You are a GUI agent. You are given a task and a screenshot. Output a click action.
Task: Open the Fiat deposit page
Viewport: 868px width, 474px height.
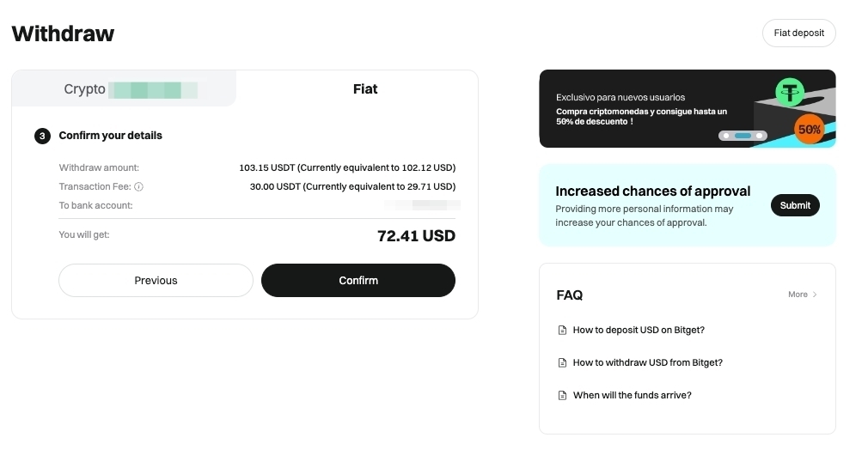798,33
